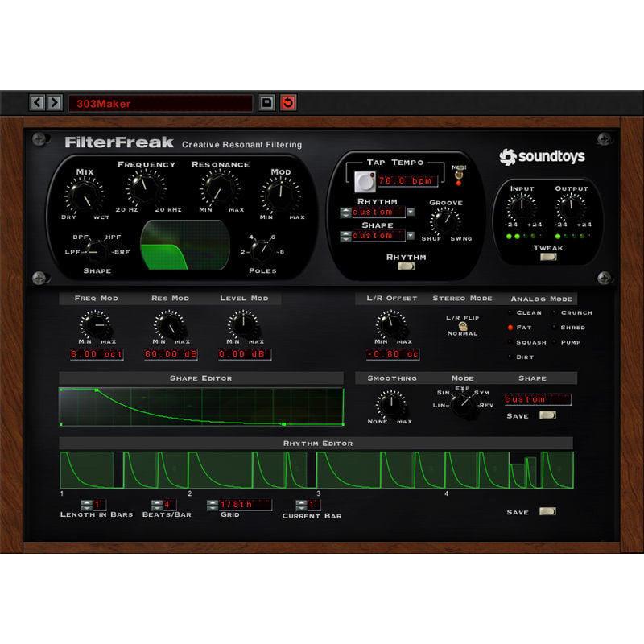Viewport: 644px width, 644px height.
Task: Click the 6.00 oct value field
Action: (x=97, y=354)
